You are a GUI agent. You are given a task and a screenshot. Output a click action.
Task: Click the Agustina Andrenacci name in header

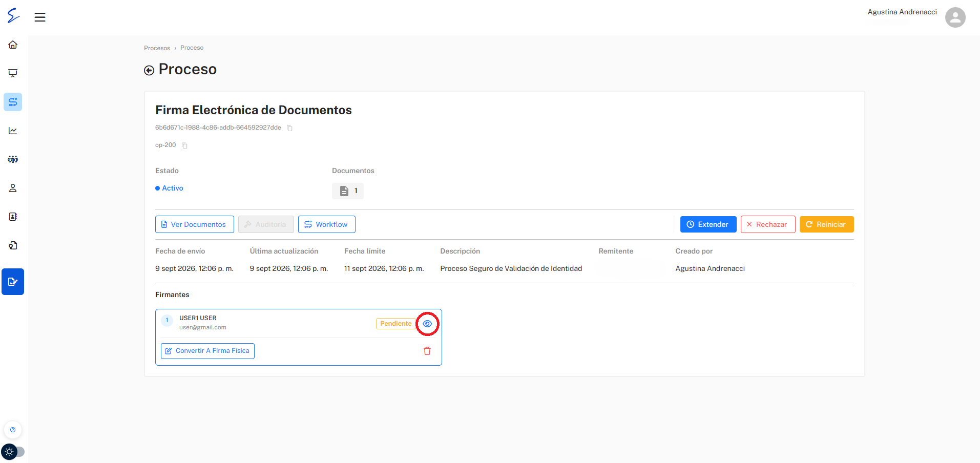point(902,12)
